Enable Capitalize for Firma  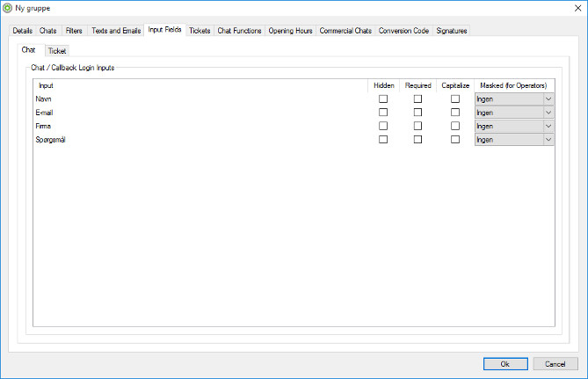(x=455, y=126)
